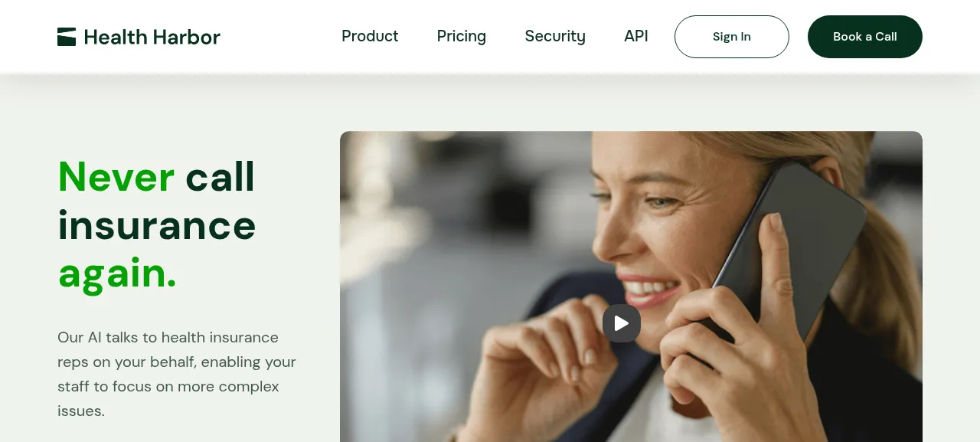Click the word "insurance" in the headline
Viewport: 980px width, 442px height.
pos(157,225)
